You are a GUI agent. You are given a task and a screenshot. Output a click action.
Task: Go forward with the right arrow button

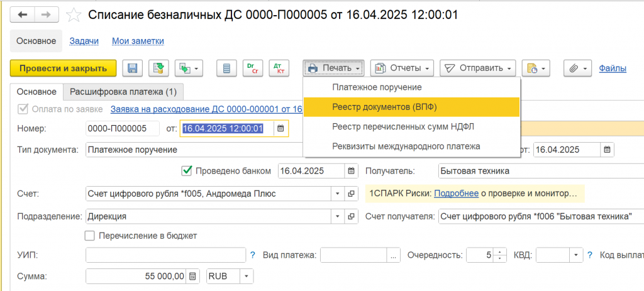point(47,15)
